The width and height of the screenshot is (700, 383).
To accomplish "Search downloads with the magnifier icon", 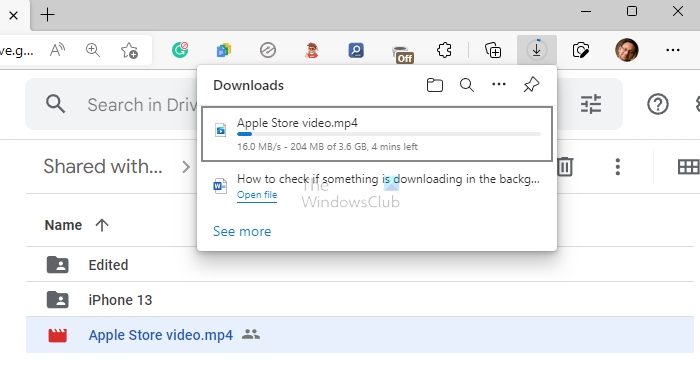I will pos(467,85).
